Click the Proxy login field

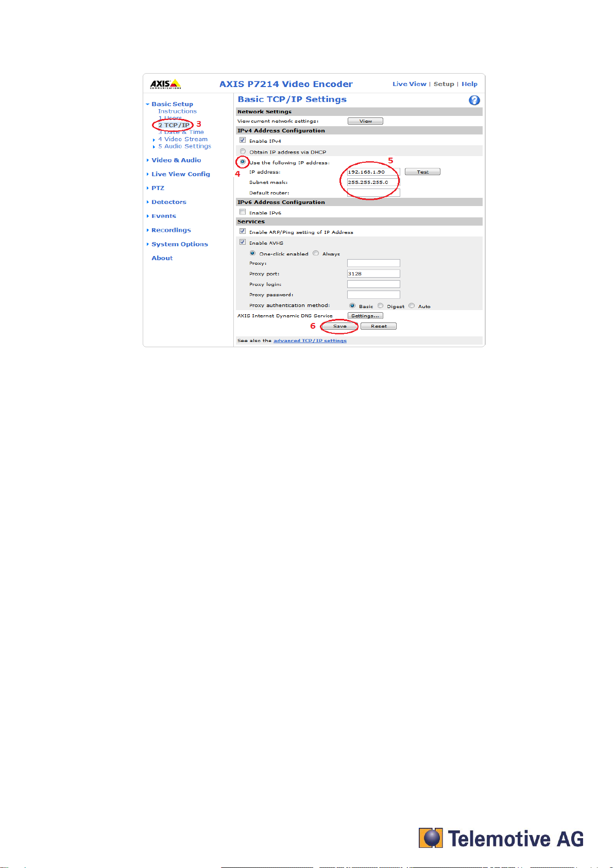pos(373,284)
